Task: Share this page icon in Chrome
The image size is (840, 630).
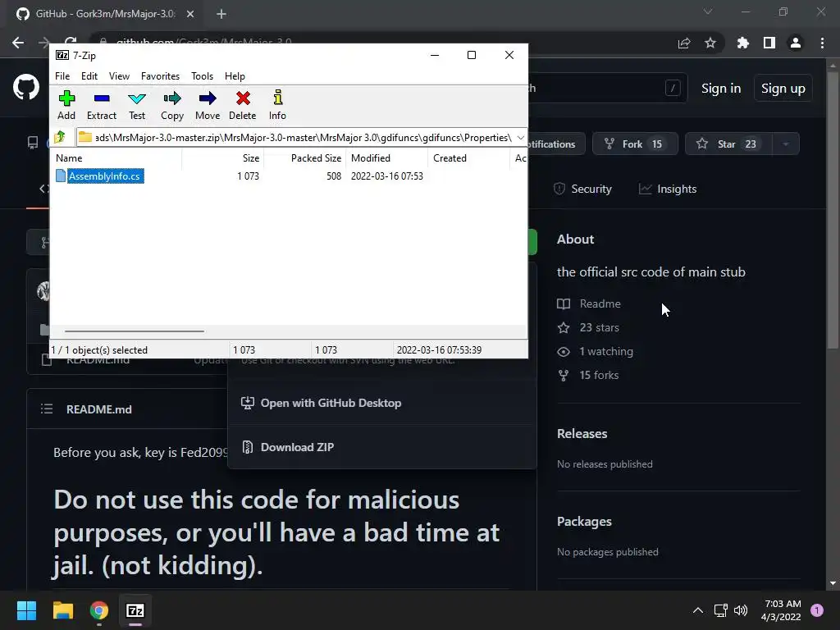Action: pyautogui.click(x=684, y=43)
